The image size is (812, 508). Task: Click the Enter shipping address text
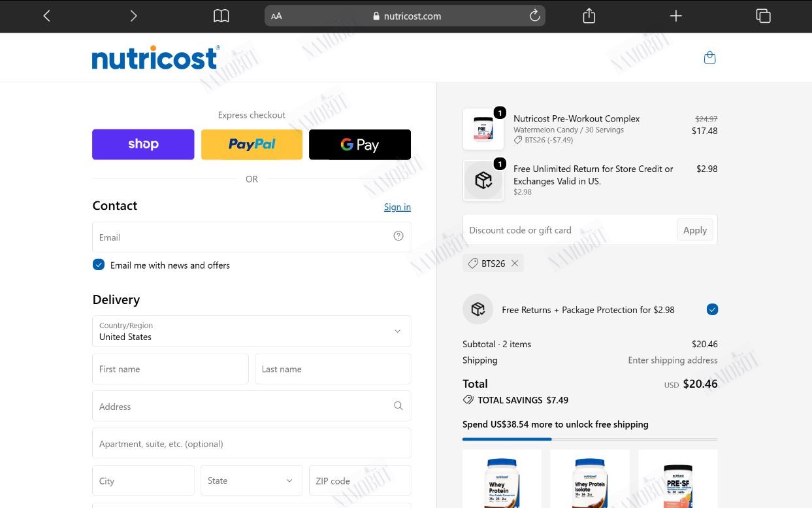(x=673, y=360)
